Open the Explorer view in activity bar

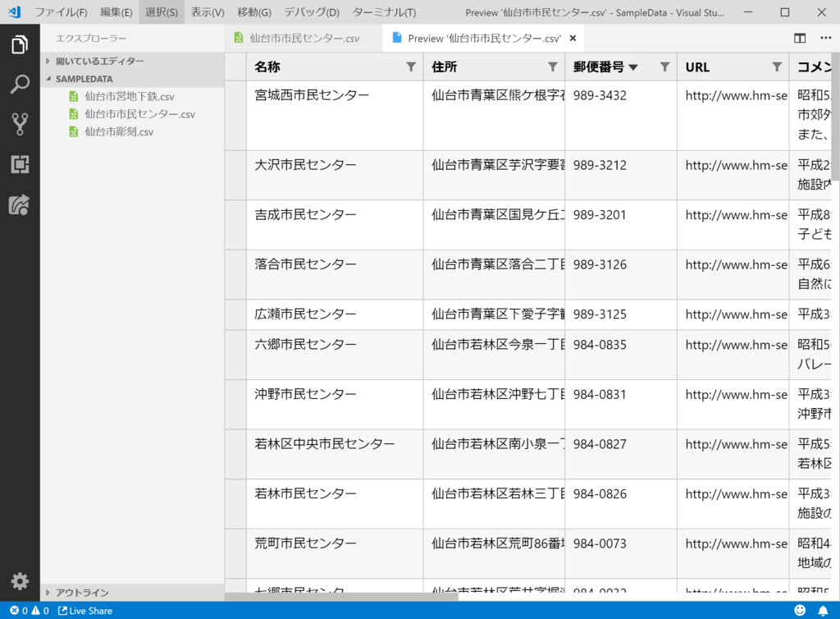20,44
